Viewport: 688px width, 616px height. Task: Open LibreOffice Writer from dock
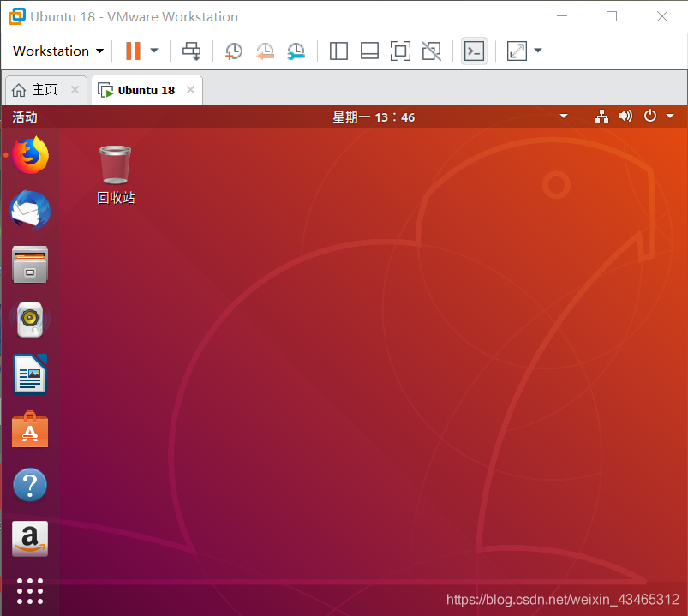tap(30, 374)
